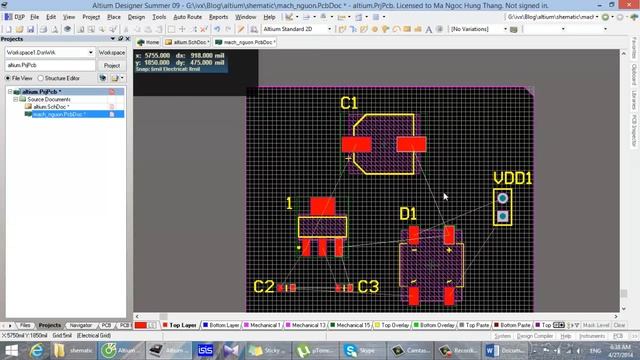Click the Place Fill icon

[407, 29]
